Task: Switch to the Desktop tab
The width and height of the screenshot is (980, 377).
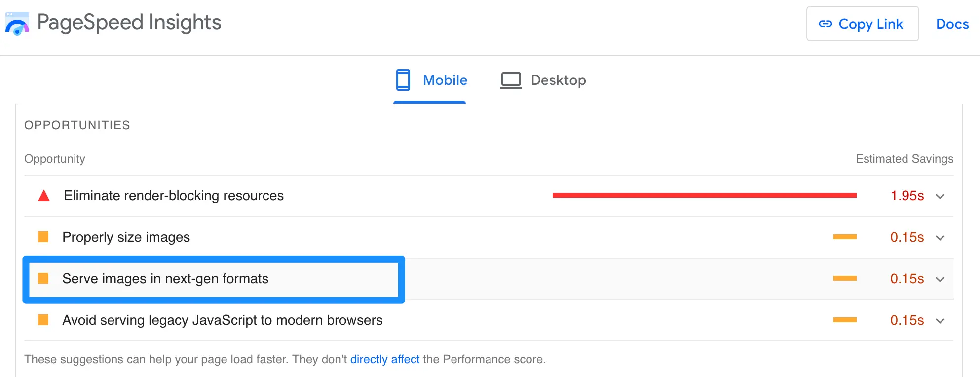Action: (x=543, y=80)
